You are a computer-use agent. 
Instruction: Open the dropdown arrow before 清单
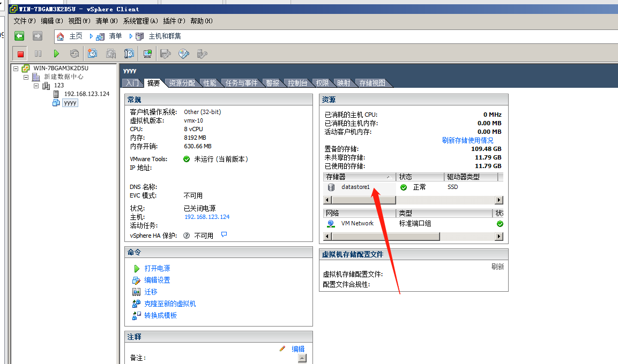[x=91, y=36]
